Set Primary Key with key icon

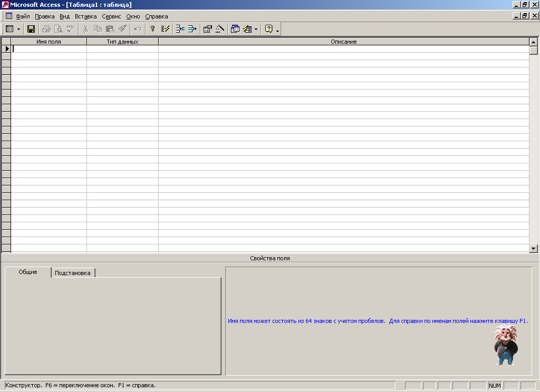pos(153,29)
